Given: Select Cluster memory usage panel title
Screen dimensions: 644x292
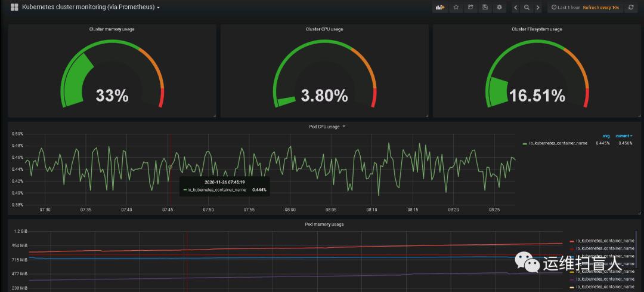Looking at the screenshot, I should 112,29.
